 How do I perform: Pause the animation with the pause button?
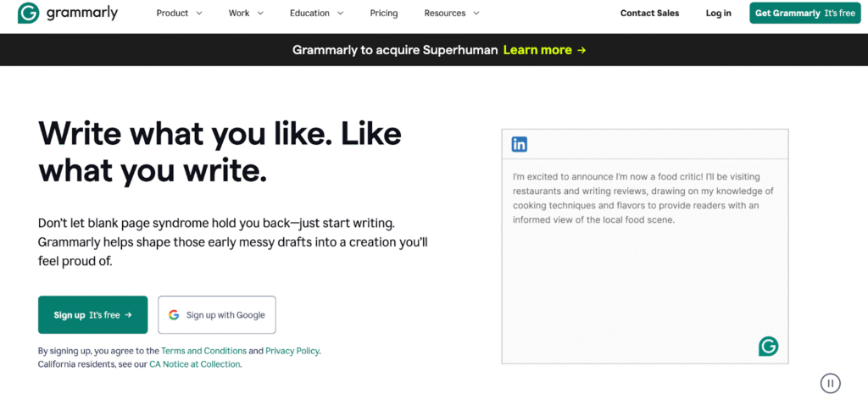(x=830, y=383)
